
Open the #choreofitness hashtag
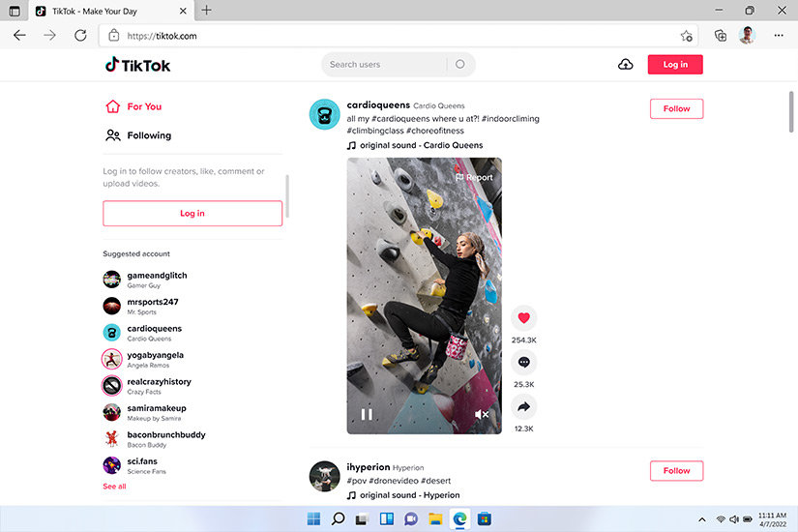(x=435, y=131)
